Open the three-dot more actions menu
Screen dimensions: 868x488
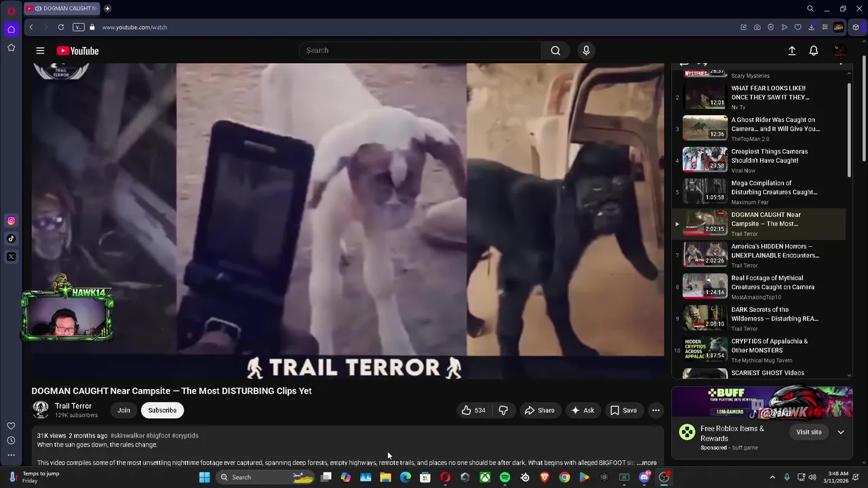click(656, 410)
